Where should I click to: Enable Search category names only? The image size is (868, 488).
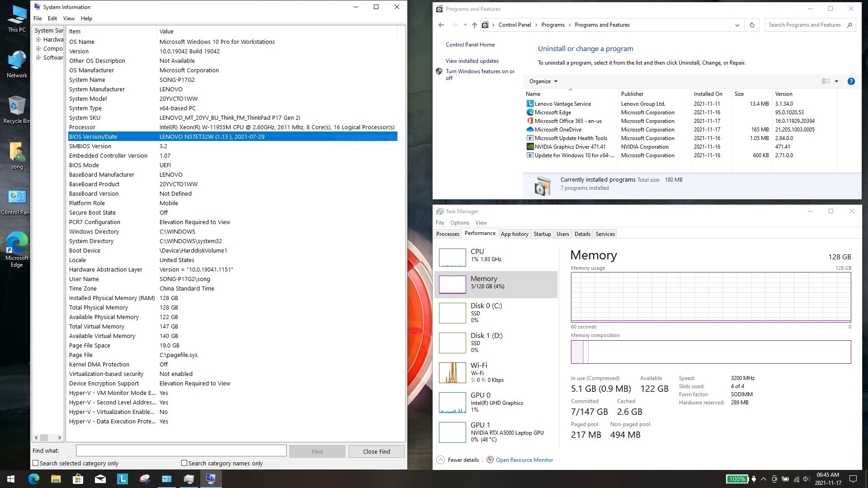coord(184,463)
